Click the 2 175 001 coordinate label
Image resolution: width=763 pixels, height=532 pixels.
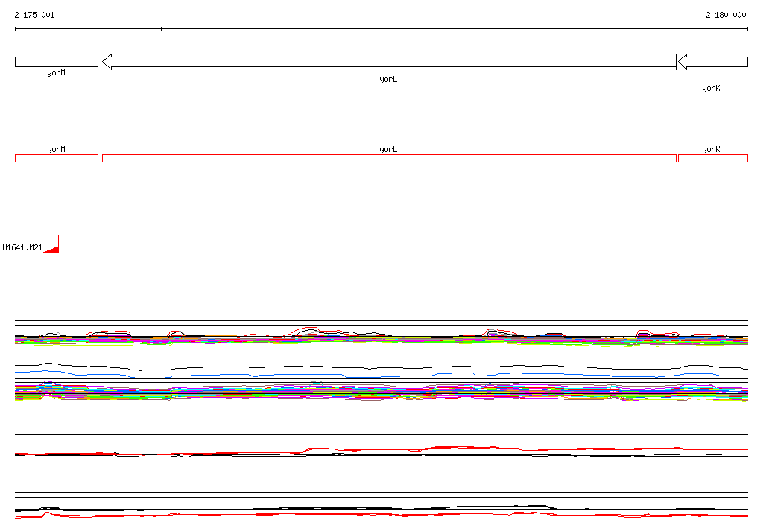tap(34, 15)
